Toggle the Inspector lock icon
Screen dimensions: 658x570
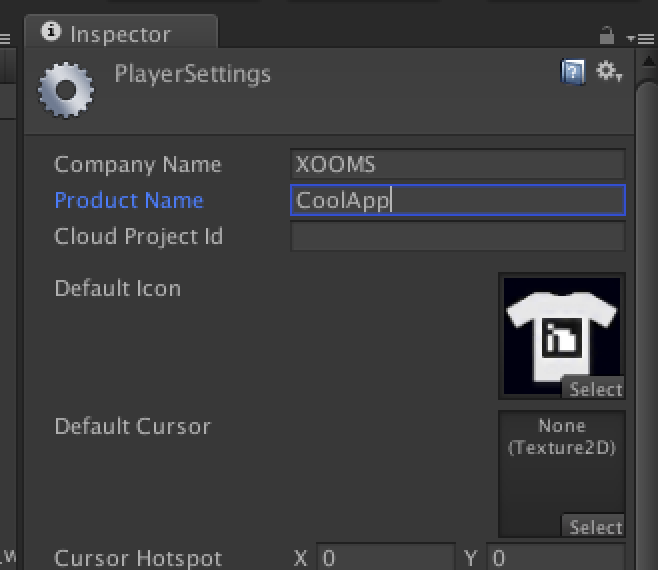click(x=606, y=36)
